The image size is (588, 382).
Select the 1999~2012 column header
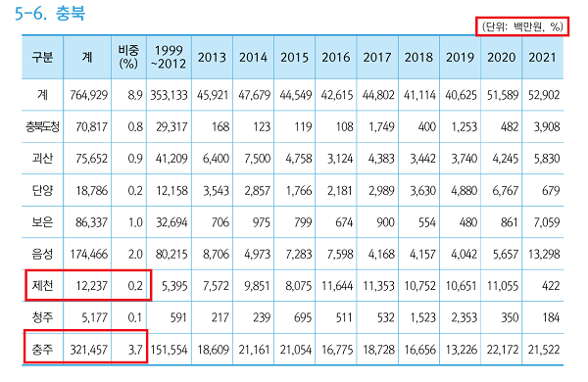tap(169, 57)
